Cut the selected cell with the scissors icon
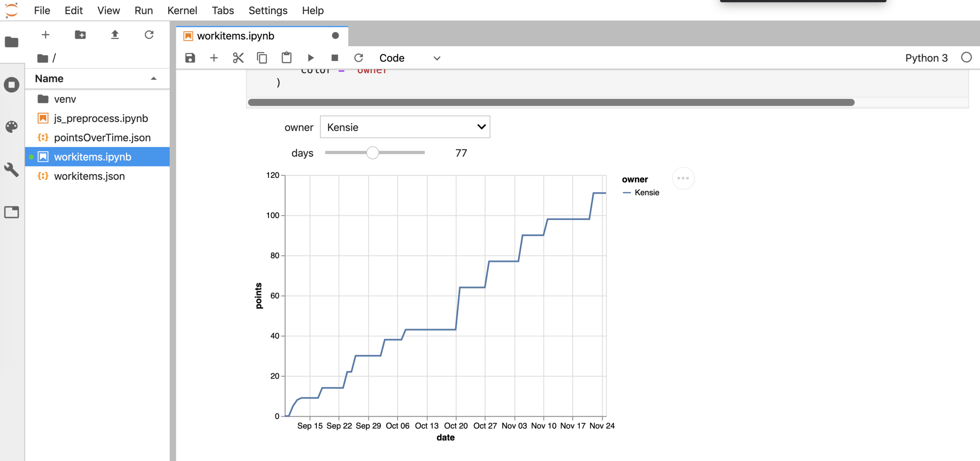The height and width of the screenshot is (461, 980). [238, 58]
